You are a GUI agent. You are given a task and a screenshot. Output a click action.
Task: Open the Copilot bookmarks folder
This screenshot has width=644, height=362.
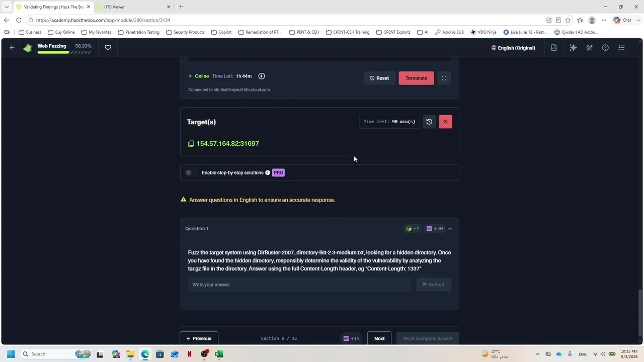point(221,32)
